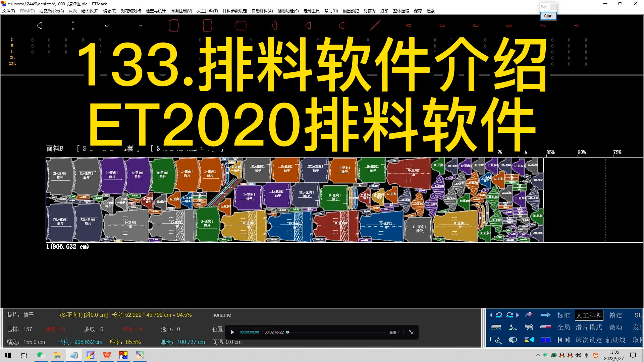Click the Start button in the floating widget
The height and width of the screenshot is (362, 644).
(x=548, y=16)
